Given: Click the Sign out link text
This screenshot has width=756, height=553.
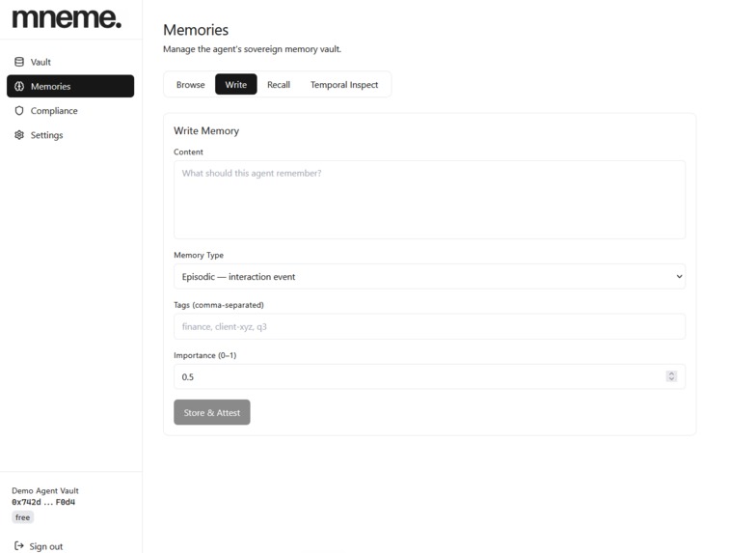Looking at the screenshot, I should coord(46,546).
